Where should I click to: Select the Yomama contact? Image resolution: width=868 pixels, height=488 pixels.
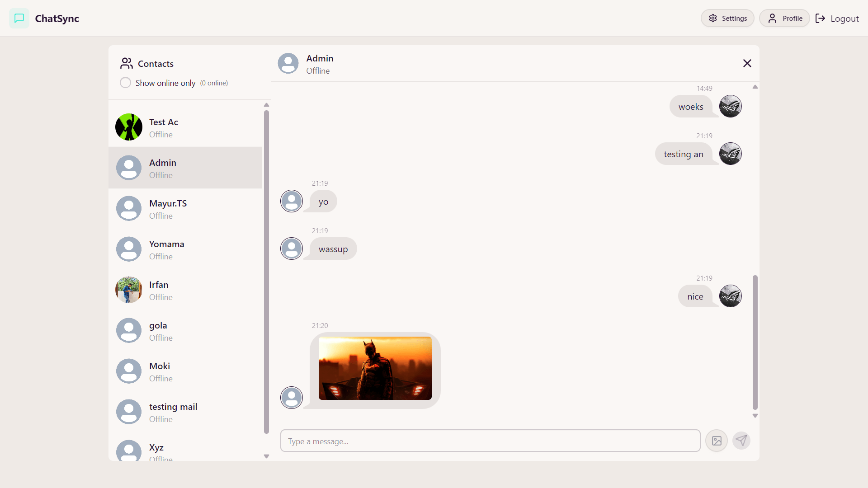(185, 249)
